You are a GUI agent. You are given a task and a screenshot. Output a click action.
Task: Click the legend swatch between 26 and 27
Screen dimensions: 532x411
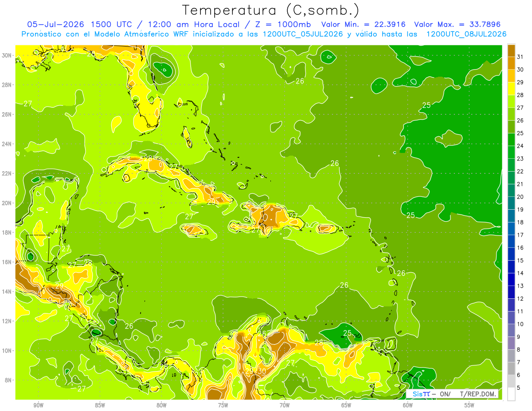point(511,114)
